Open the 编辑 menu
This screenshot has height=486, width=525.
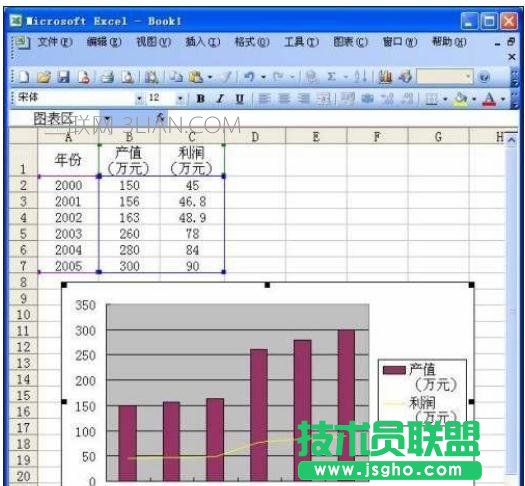pos(104,42)
